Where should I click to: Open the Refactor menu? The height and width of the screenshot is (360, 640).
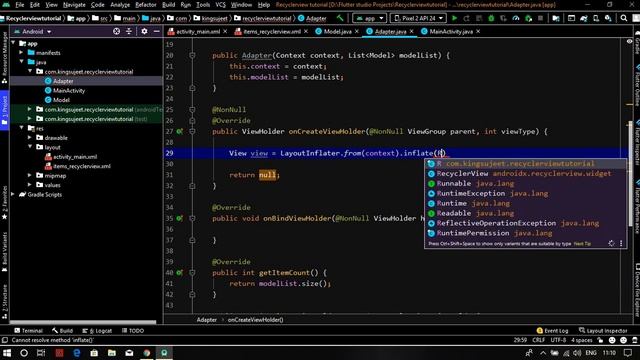click(146, 5)
